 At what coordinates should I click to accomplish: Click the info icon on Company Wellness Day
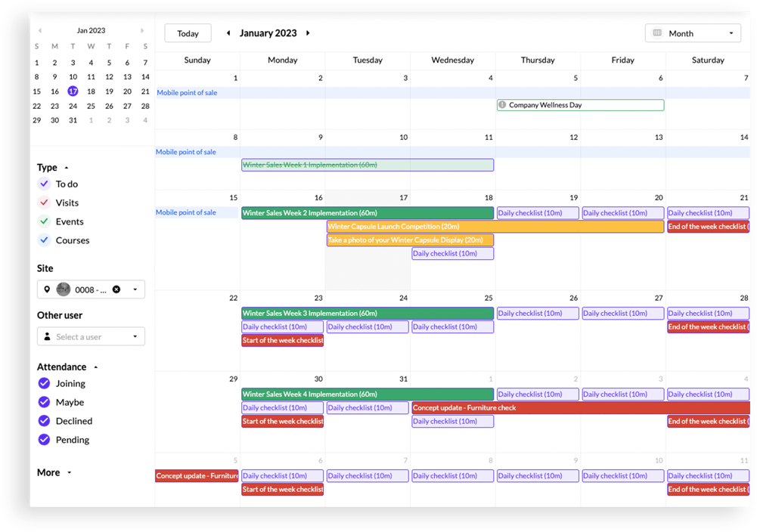[501, 105]
